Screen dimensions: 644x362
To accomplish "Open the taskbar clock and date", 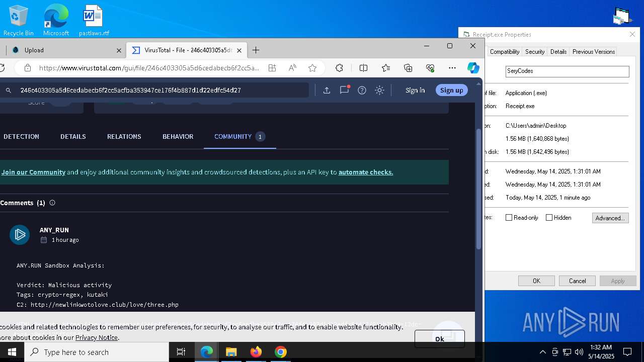I will [601, 352].
